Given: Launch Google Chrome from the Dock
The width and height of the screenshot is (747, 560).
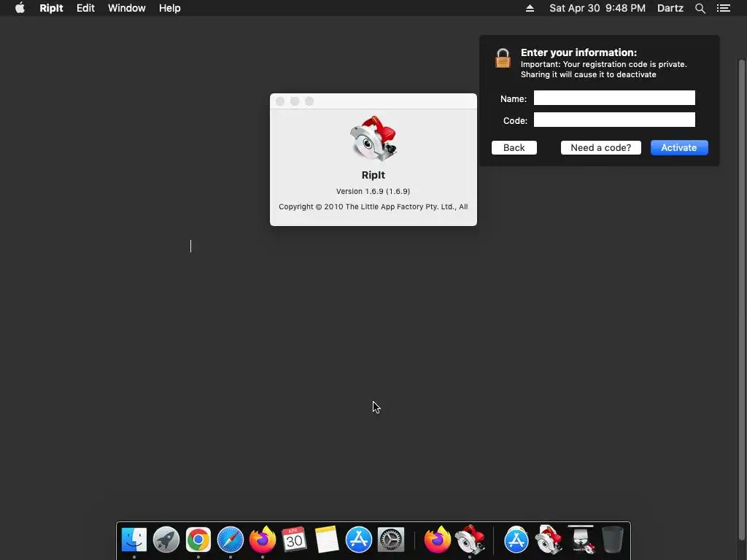Looking at the screenshot, I should [198, 540].
